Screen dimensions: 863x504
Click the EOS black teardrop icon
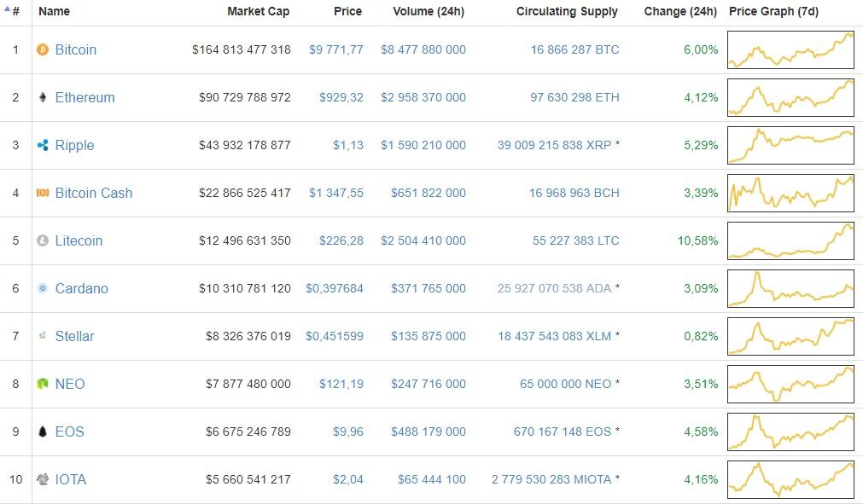point(43,432)
